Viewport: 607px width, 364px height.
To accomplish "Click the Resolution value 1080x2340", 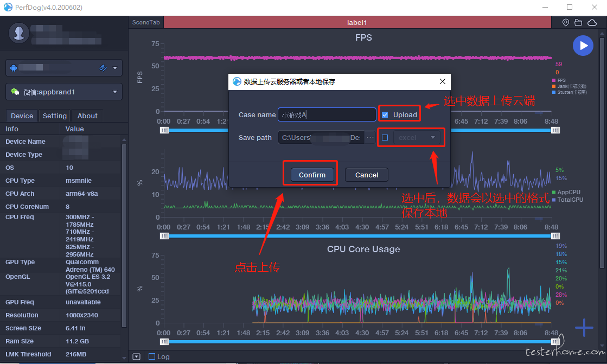I will tap(82, 315).
